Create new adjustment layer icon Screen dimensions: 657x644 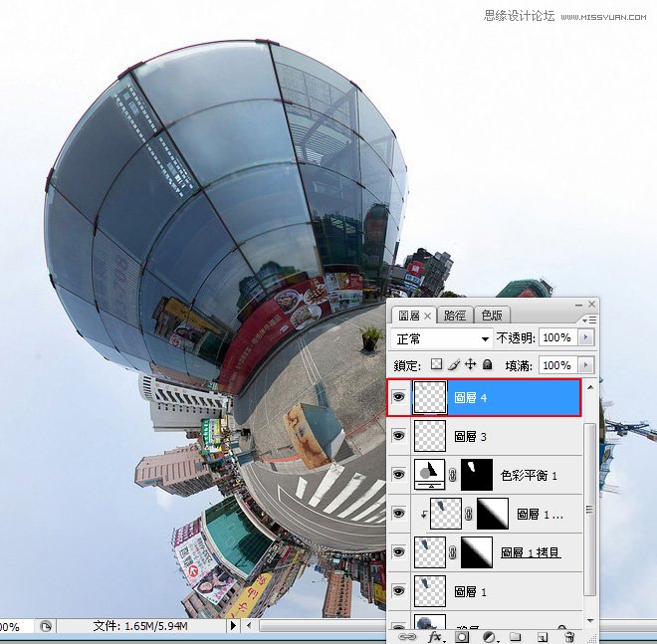[x=489, y=636]
